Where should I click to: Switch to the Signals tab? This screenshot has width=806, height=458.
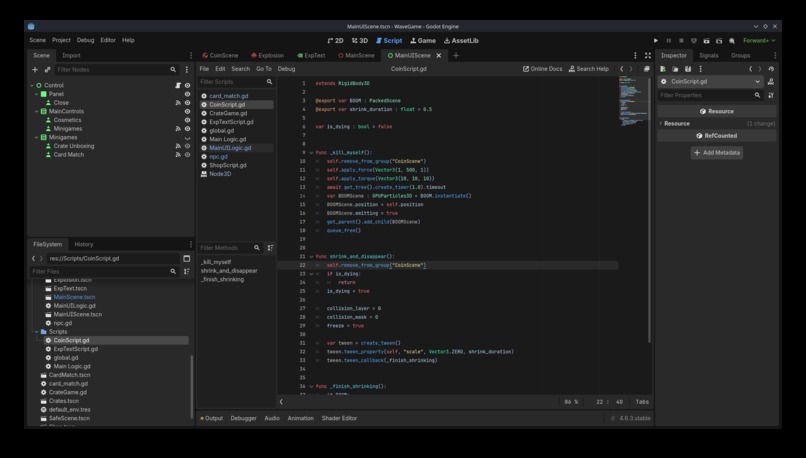pos(708,56)
